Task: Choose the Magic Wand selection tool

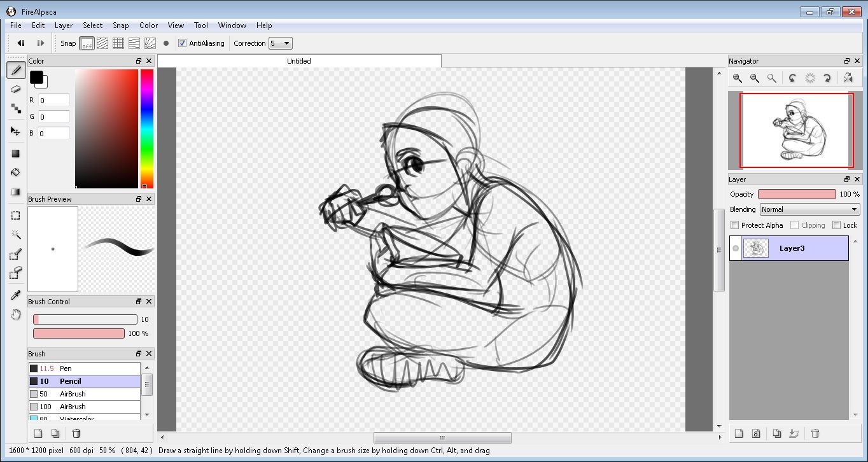Action: point(16,235)
